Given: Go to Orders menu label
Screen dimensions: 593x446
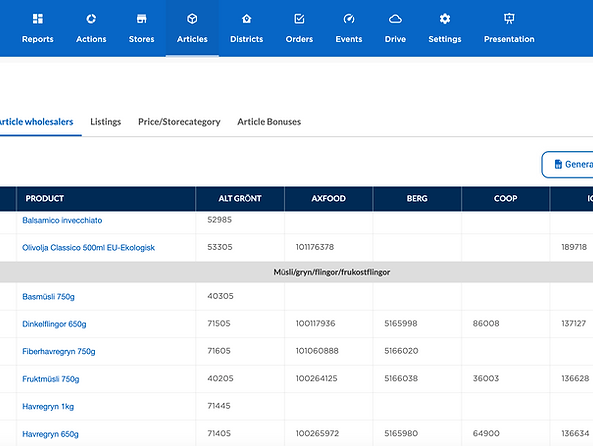Looking at the screenshot, I should (299, 39).
